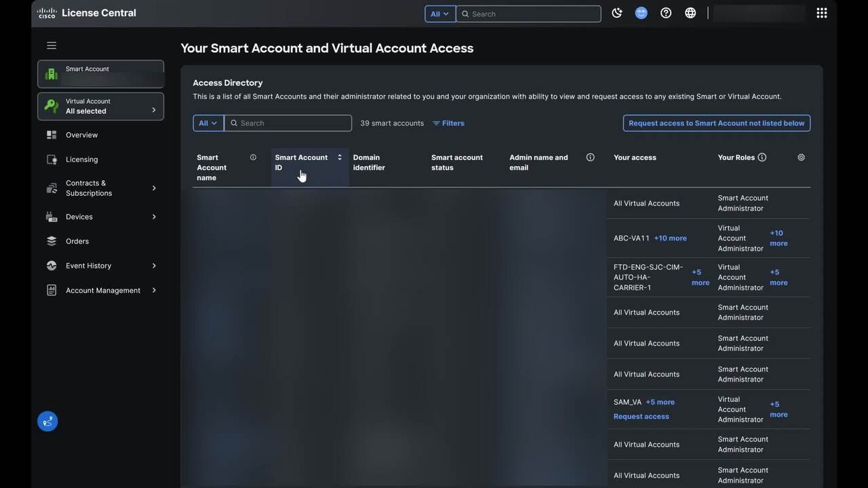This screenshot has width=868, height=488.
Task: Click Request access to Smart Account not listed
Action: pos(716,123)
